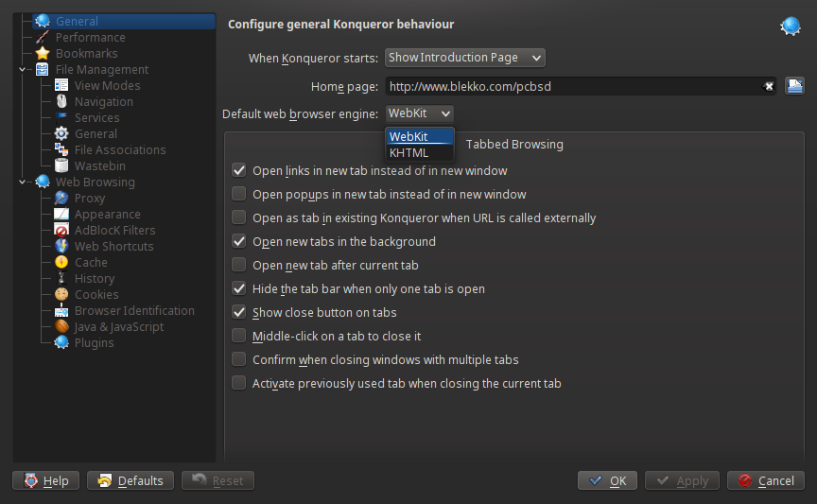The image size is (817, 504).
Task: Select the Wastebin tree entry
Action: [x=99, y=166]
